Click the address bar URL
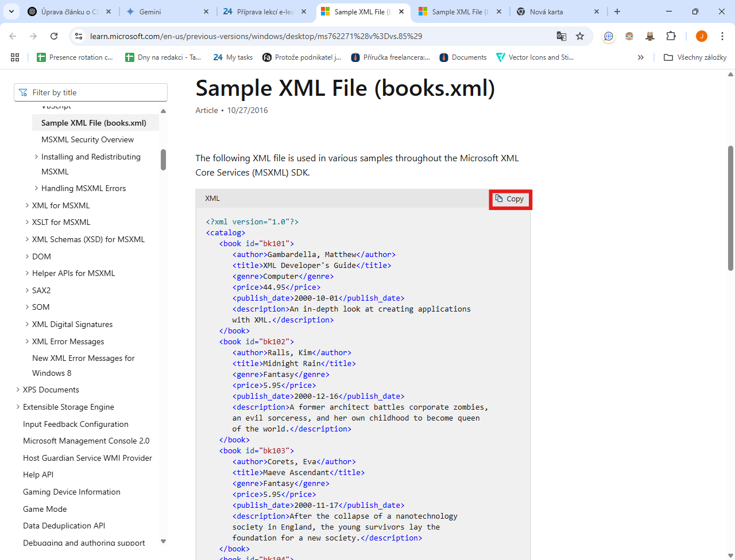The width and height of the screenshot is (735, 560). 256,36
